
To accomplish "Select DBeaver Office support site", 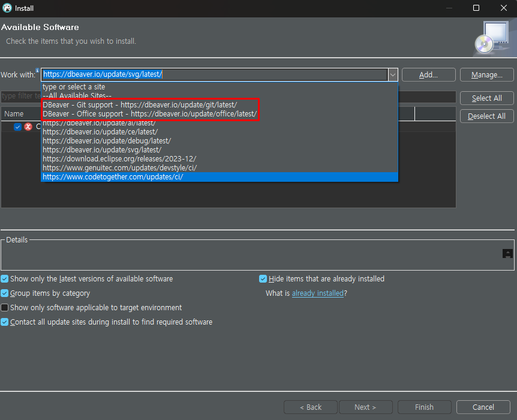I will click(220, 114).
